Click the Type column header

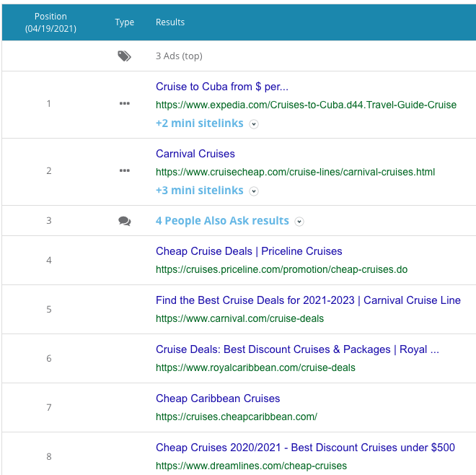click(x=125, y=22)
